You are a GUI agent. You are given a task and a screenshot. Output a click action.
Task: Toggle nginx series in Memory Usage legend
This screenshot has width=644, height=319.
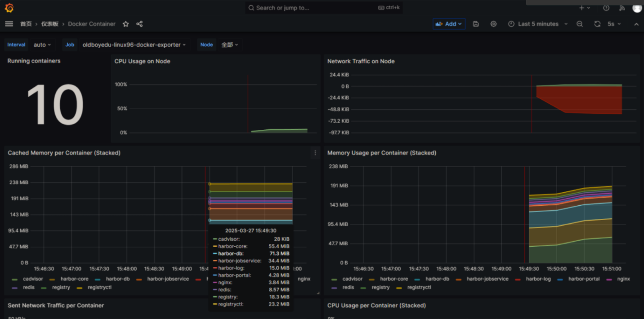pos(623,279)
